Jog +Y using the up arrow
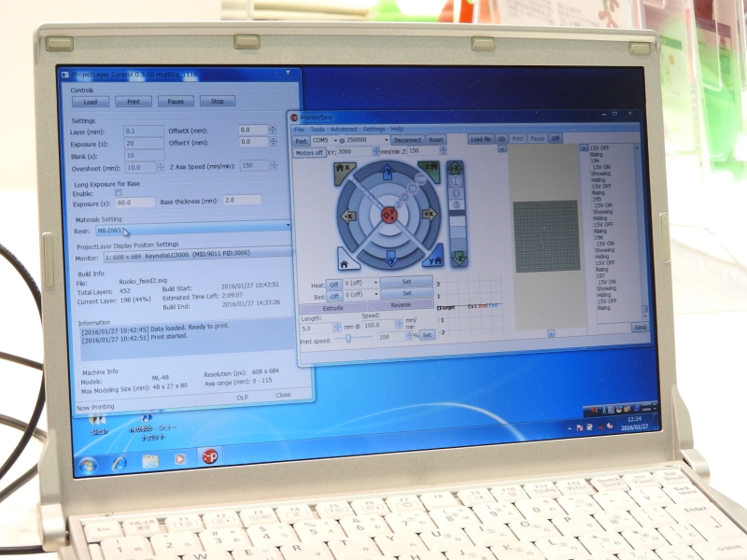Screen dimensions: 747x560 point(388,172)
